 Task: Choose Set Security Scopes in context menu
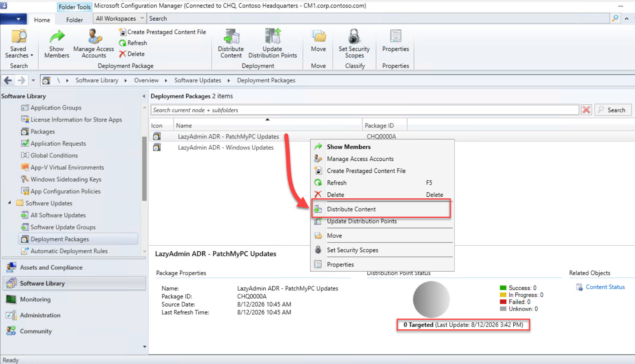(x=382, y=250)
